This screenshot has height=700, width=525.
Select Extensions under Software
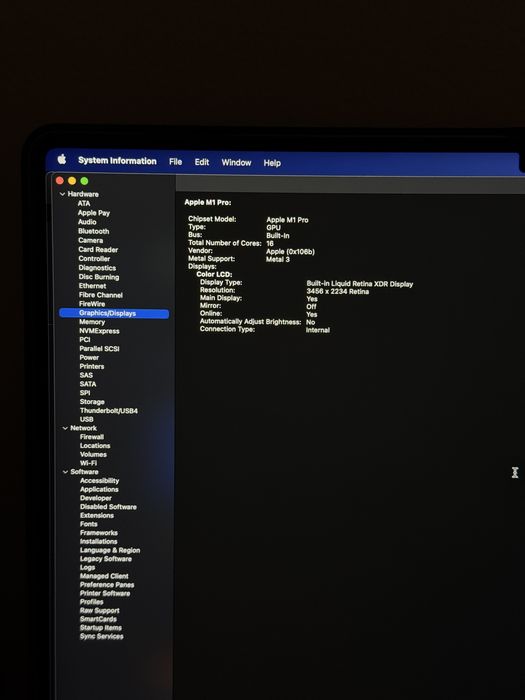[97, 515]
